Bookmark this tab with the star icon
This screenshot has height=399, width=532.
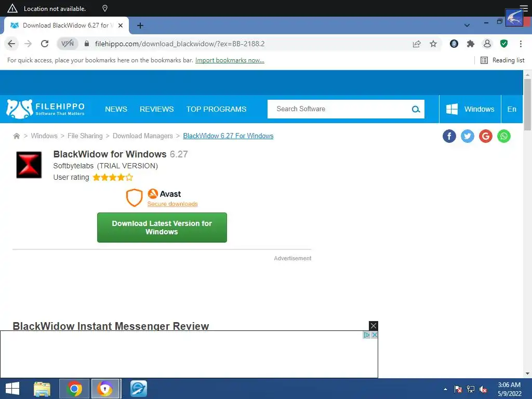pyautogui.click(x=433, y=44)
